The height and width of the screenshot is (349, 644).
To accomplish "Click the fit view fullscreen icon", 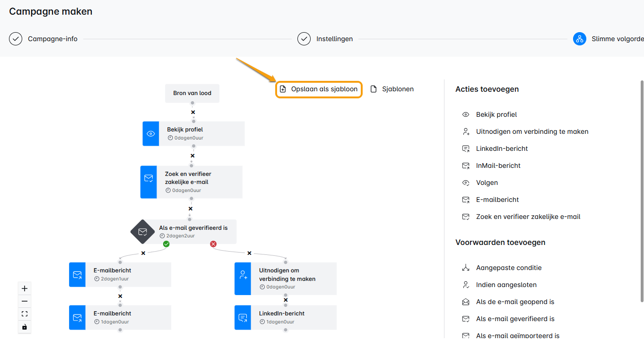I will pos(25,314).
